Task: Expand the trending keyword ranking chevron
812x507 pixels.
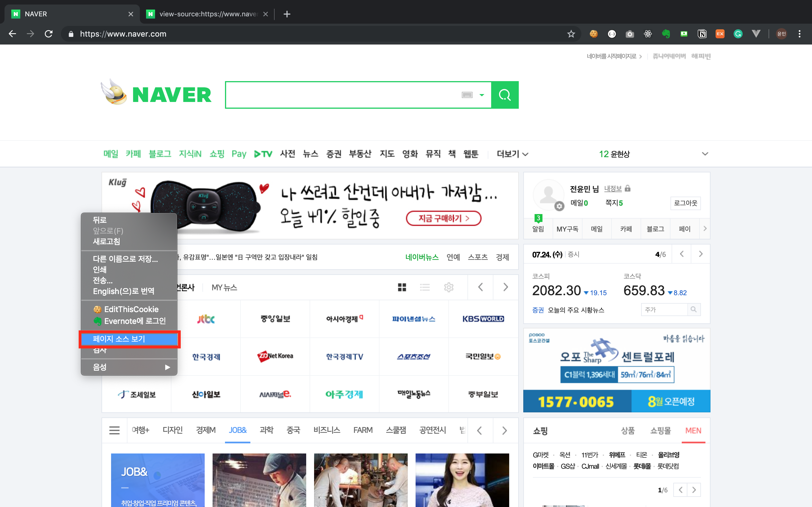Action: coord(705,154)
